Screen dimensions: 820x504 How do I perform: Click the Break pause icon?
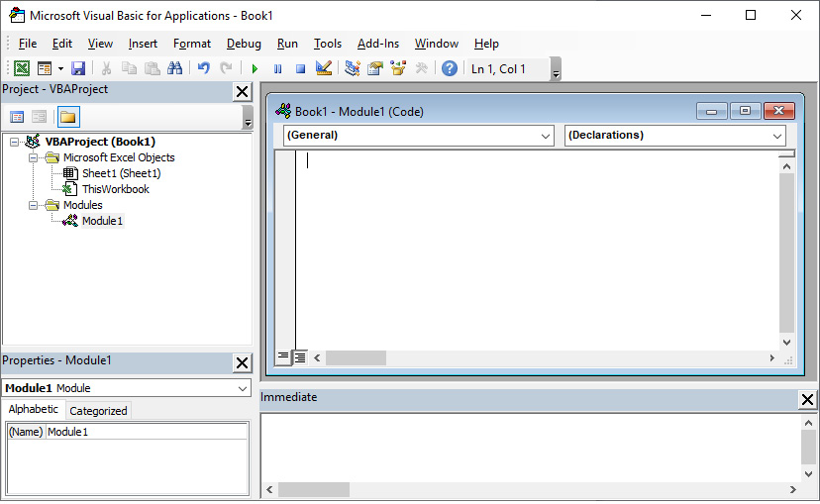277,68
